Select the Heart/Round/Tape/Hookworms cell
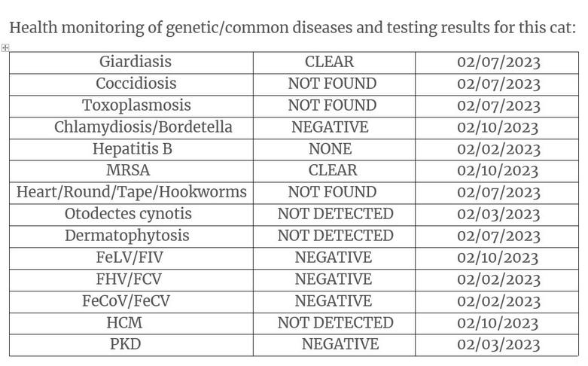This screenshot has height=366, width=588. pos(131,193)
